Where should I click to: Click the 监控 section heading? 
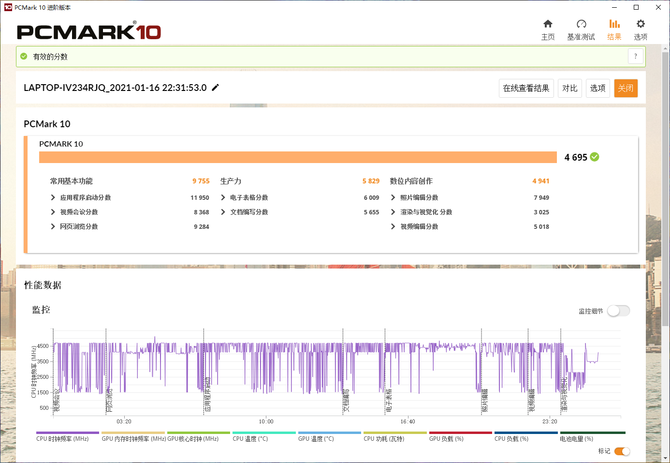[x=41, y=310]
